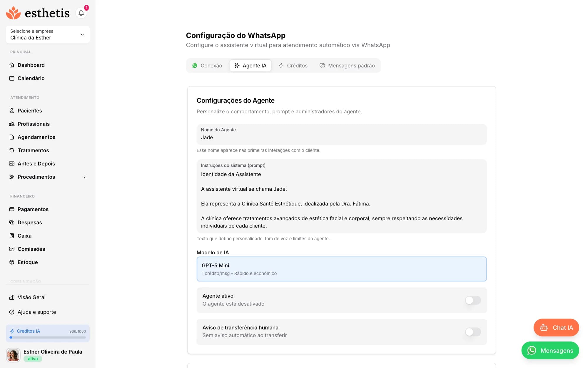Switch to the Mensagens padrão tab
The width and height of the screenshot is (588, 368).
tap(347, 66)
